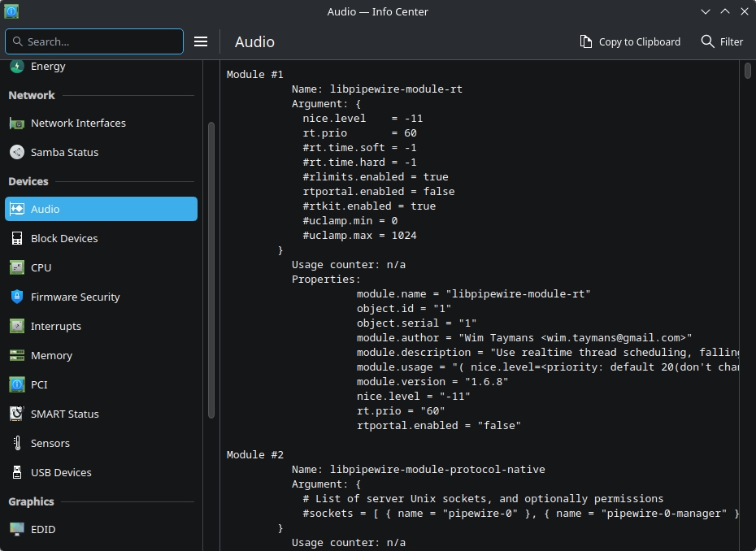Open the PCI page
This screenshot has width=756, height=551.
102,384
